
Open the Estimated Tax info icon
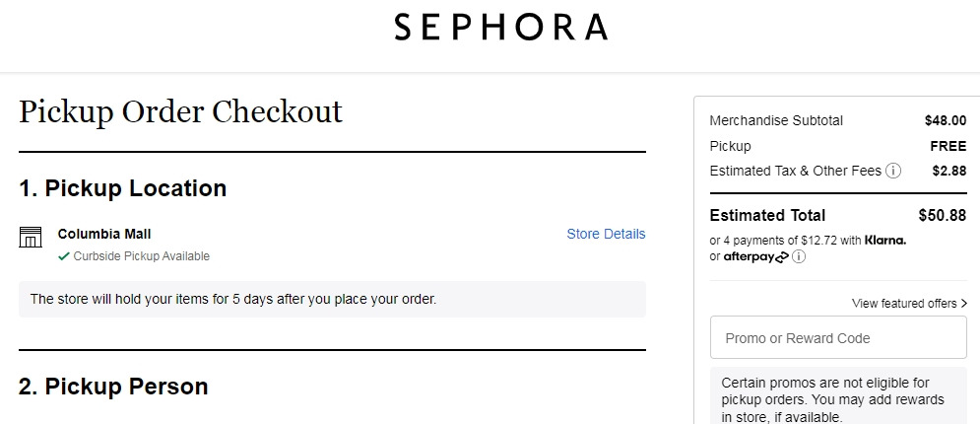pyautogui.click(x=893, y=171)
